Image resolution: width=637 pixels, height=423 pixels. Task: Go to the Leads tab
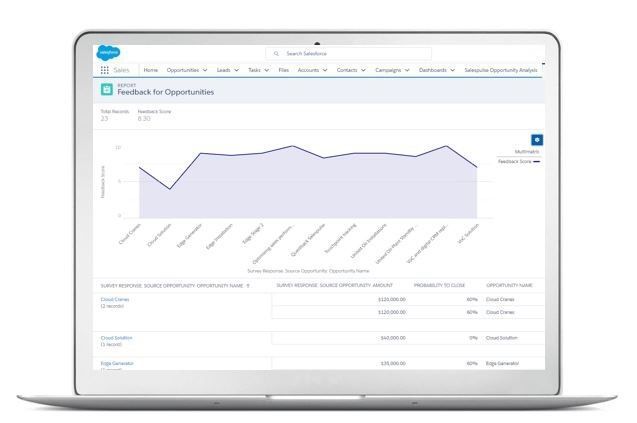coord(223,70)
